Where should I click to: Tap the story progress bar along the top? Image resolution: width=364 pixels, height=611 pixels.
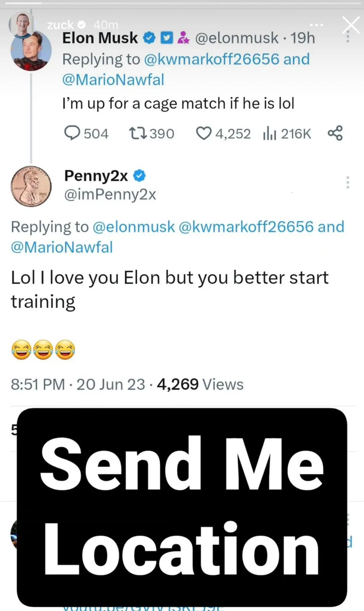182,3
